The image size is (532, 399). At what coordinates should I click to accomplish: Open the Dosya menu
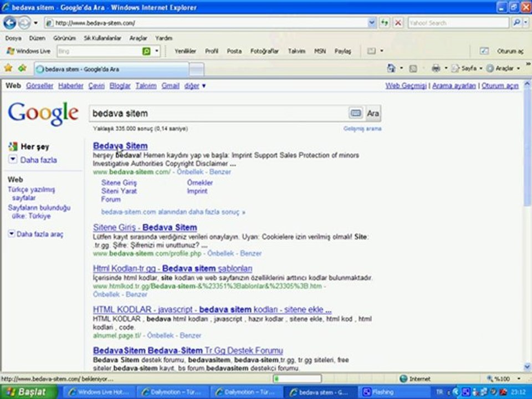[13, 38]
